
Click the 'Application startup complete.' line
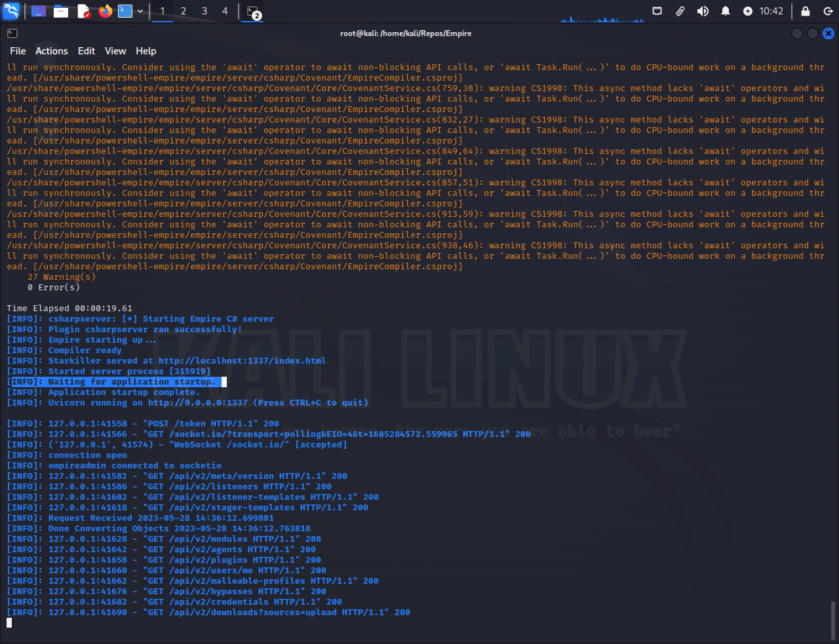104,392
